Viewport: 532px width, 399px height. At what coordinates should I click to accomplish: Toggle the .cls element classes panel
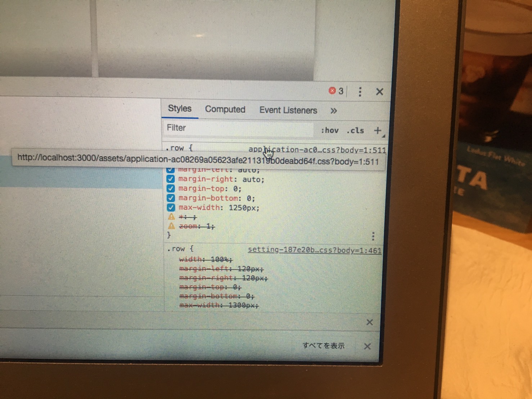click(355, 131)
